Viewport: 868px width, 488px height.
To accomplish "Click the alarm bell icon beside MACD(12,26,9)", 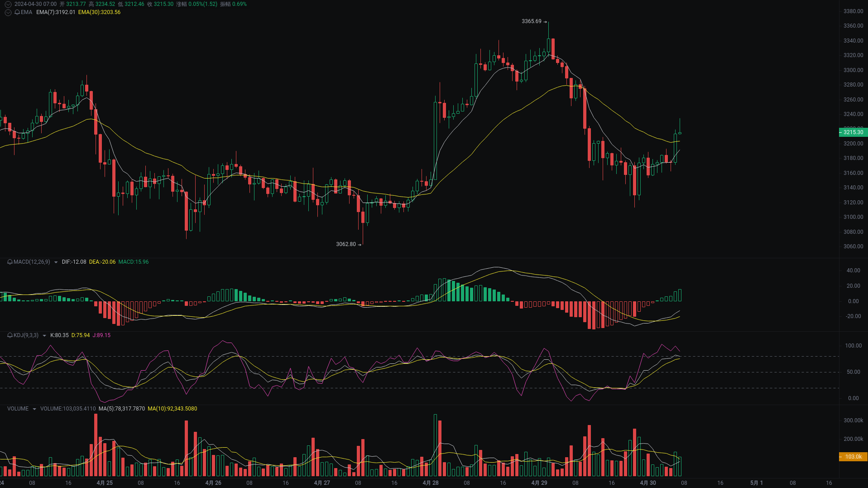I will coord(10,262).
